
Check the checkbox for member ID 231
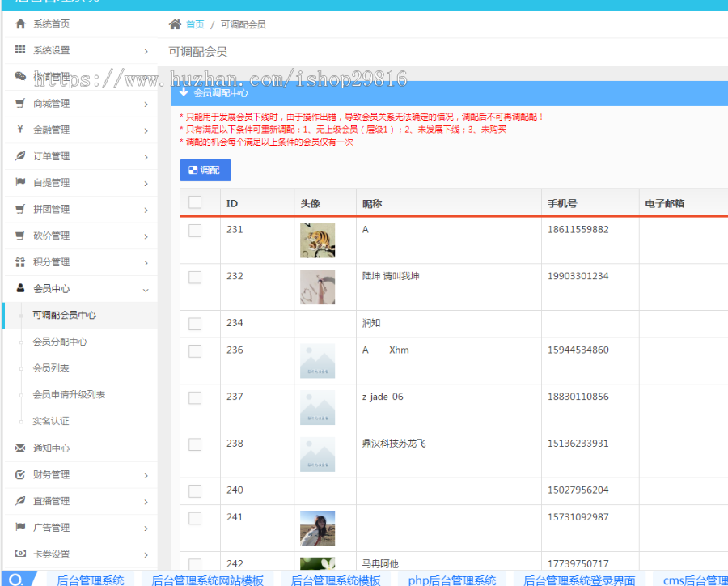(194, 228)
